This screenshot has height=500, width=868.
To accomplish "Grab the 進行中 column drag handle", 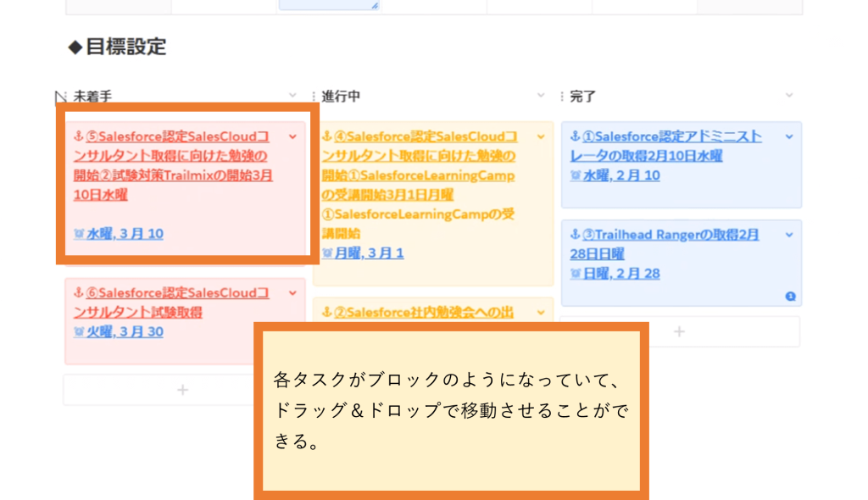I will [x=314, y=97].
